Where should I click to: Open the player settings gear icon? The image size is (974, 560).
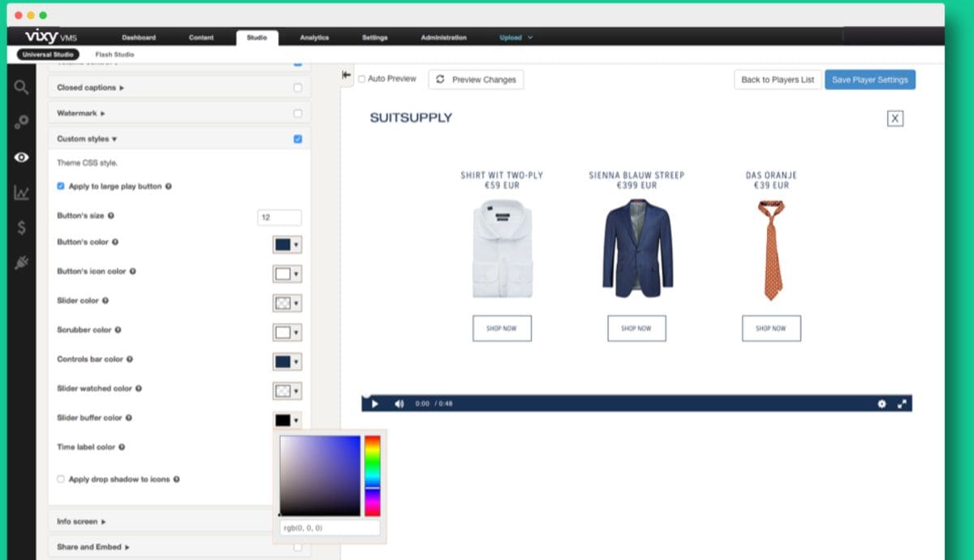[881, 403]
